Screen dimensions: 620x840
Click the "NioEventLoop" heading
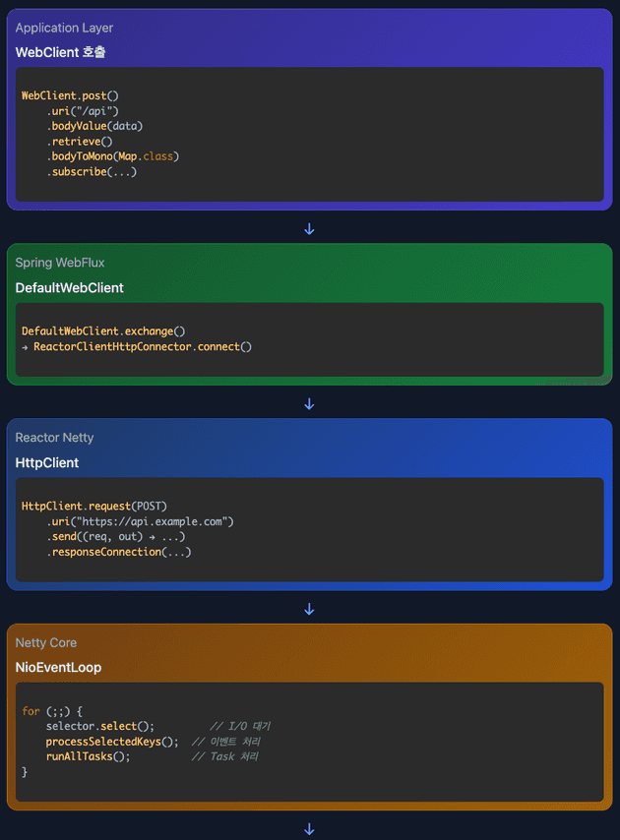pyautogui.click(x=58, y=668)
